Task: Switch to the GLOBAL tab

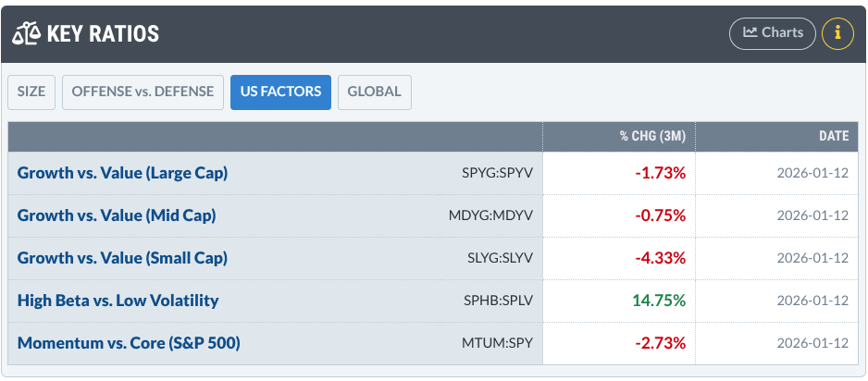Action: click(x=374, y=92)
